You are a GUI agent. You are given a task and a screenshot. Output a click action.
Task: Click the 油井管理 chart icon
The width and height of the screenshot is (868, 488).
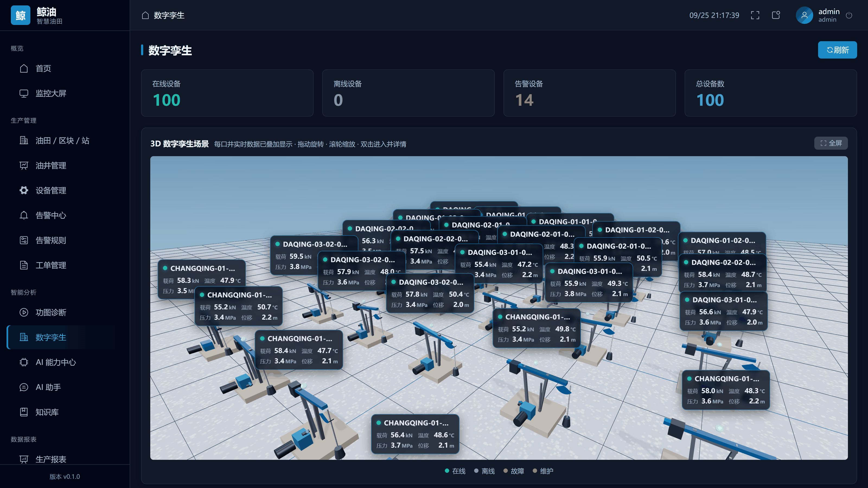tap(24, 165)
